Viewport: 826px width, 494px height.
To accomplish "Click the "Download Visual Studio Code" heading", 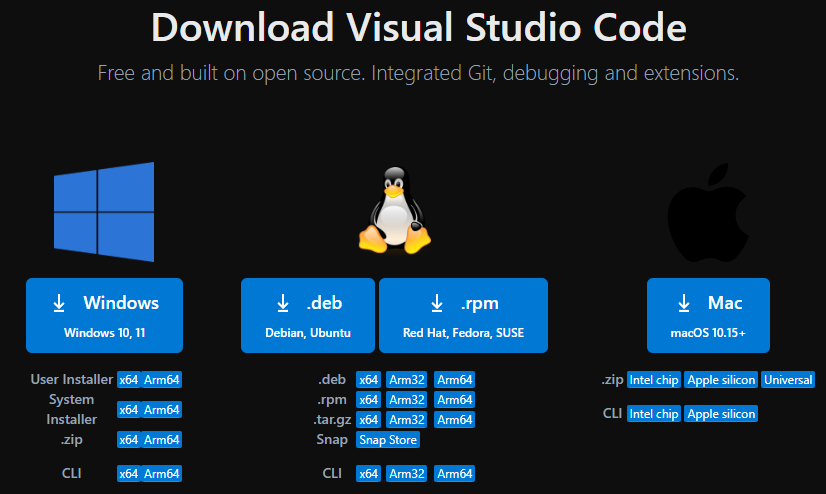I will [x=419, y=27].
